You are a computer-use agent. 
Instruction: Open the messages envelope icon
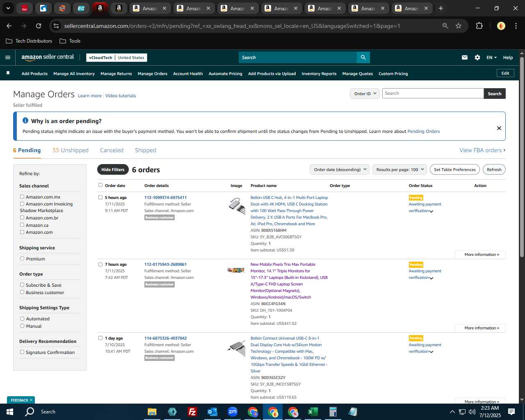(465, 57)
